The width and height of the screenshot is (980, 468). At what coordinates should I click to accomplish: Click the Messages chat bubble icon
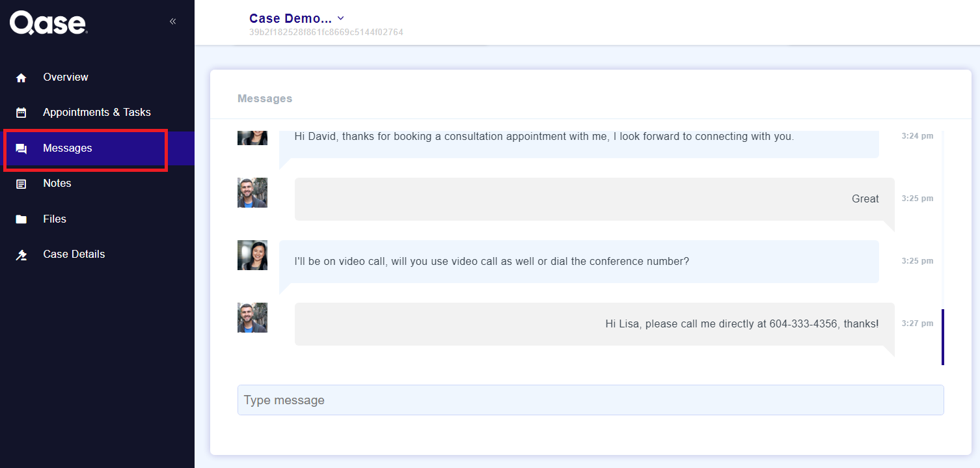pyautogui.click(x=21, y=148)
